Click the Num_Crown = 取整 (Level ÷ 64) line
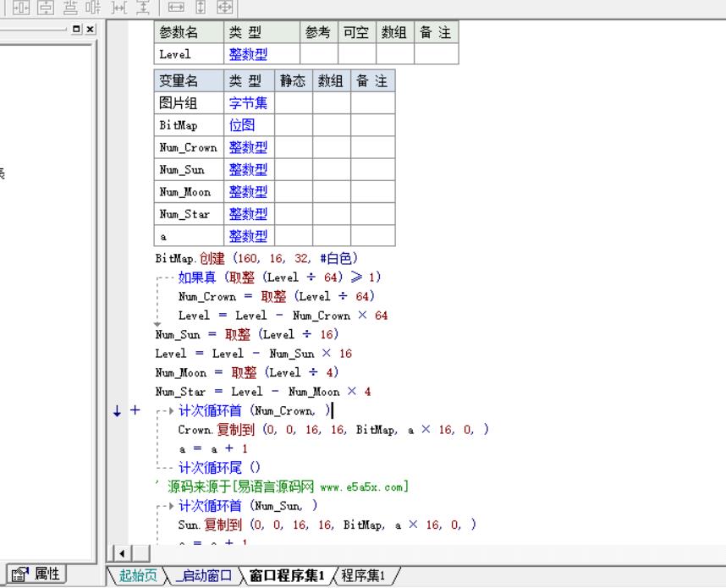726x588 pixels. [x=277, y=296]
